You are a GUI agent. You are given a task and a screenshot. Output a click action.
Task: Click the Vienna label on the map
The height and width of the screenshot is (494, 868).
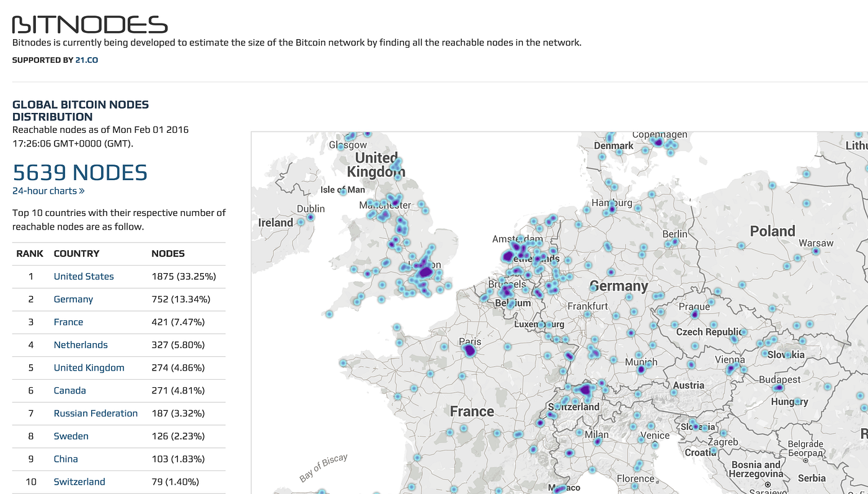[x=730, y=359]
